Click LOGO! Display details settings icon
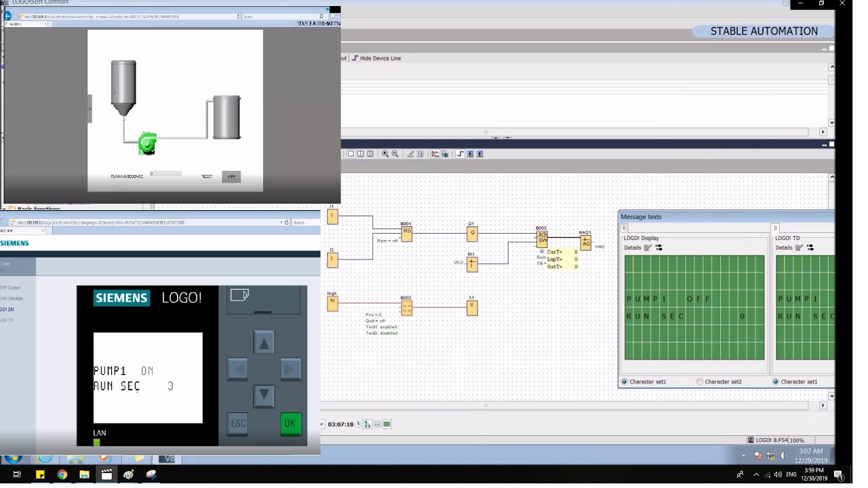 [658, 248]
